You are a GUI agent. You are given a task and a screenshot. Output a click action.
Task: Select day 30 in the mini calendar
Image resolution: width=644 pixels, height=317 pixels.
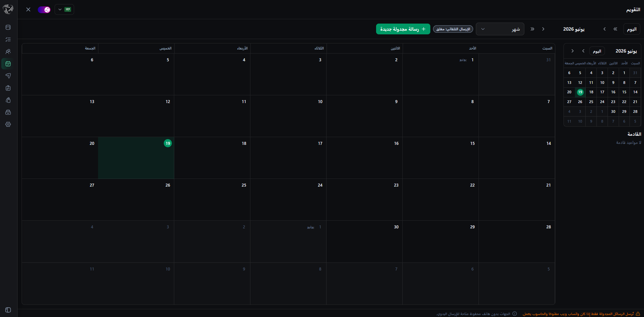click(x=613, y=112)
